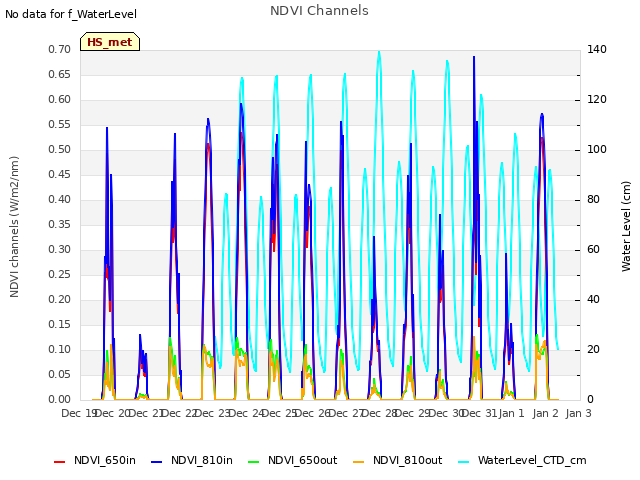Screen dimensions: 640x480
Task: Click the 0.00 left axis tick label
Action: (59, 400)
